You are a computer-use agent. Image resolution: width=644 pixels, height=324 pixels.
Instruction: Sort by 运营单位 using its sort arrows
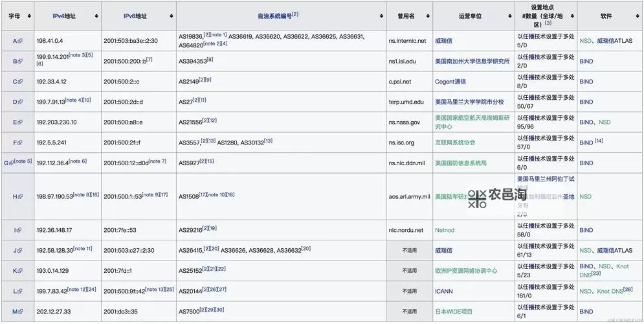509,16
